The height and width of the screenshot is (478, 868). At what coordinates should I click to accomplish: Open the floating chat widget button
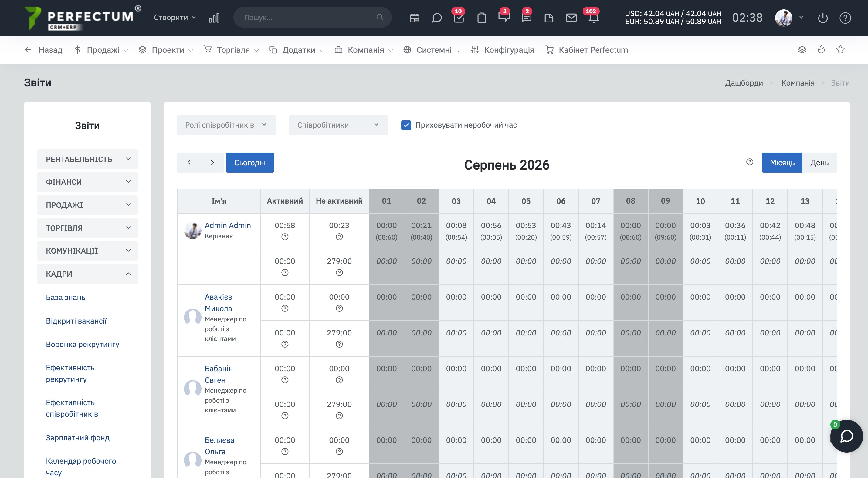(x=846, y=436)
